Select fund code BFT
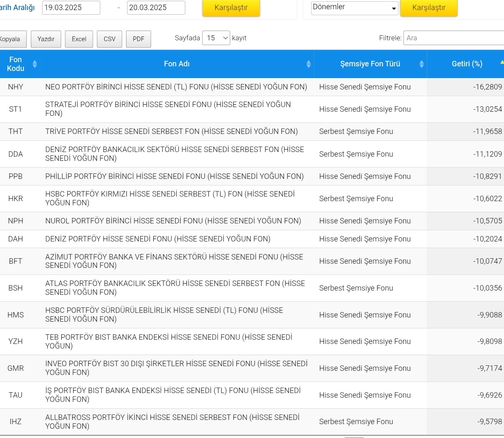Image resolution: width=504 pixels, height=438 pixels. pos(16,261)
